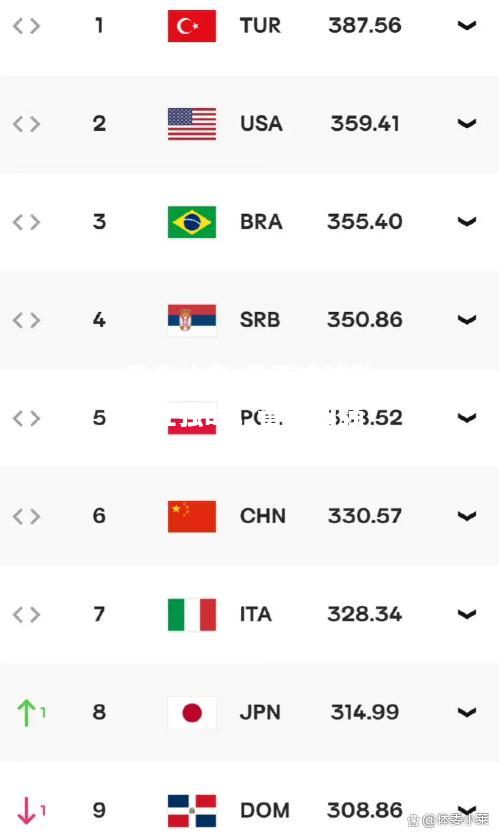499x838 pixels.
Task: Click the green up arrow beside rank 8
Action: (x=26, y=712)
